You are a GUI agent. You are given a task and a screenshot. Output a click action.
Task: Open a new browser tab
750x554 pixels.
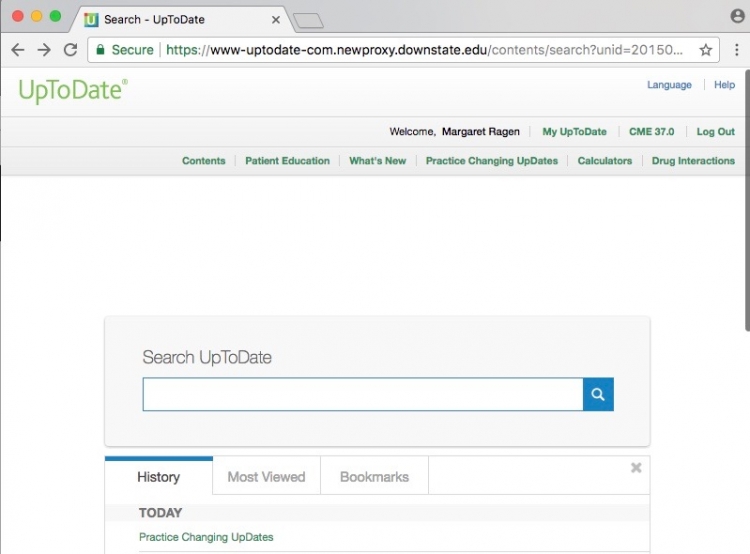point(308,20)
